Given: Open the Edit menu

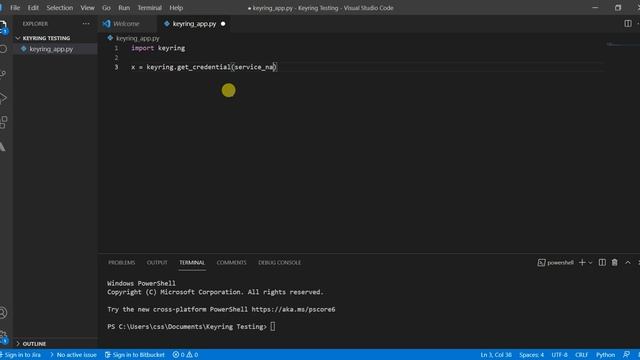Looking at the screenshot, I should tap(33, 8).
